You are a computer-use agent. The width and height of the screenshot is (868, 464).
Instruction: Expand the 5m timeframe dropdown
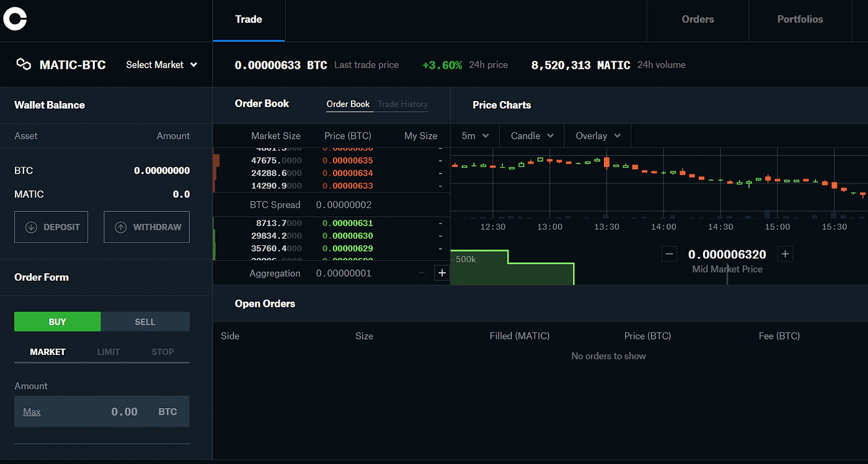point(476,136)
